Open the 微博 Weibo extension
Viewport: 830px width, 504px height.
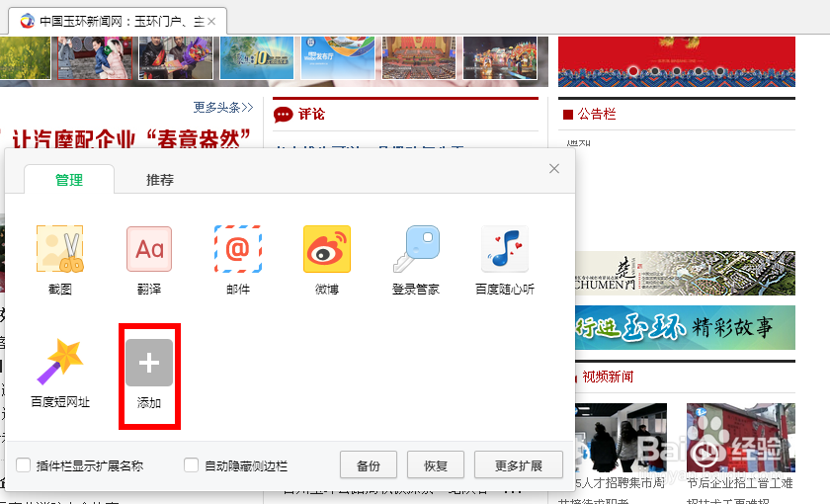tap(327, 249)
